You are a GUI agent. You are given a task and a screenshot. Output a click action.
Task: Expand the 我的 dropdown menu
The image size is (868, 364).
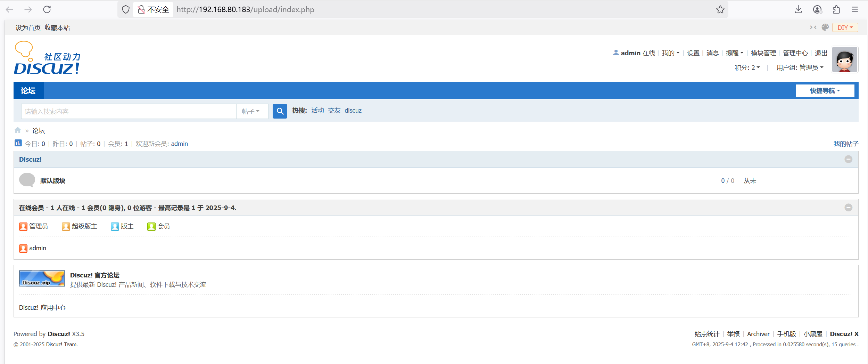(x=670, y=53)
